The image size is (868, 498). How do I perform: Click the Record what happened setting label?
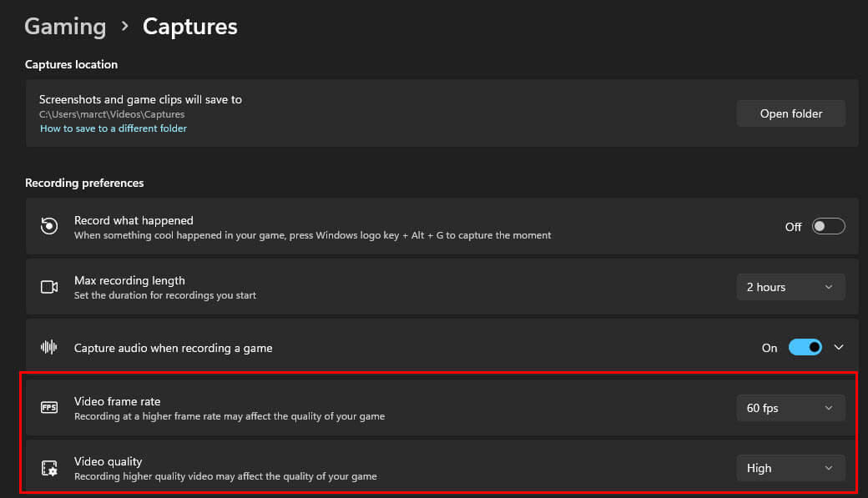[x=134, y=220]
